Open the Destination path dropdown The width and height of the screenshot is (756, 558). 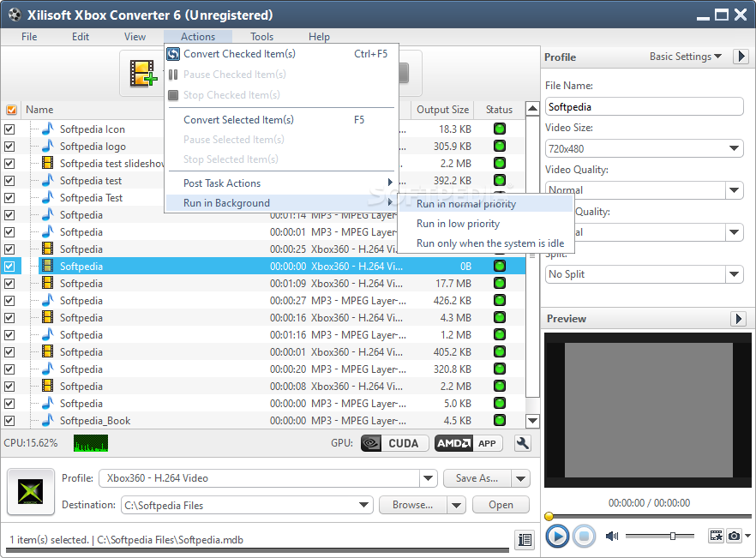click(x=364, y=505)
